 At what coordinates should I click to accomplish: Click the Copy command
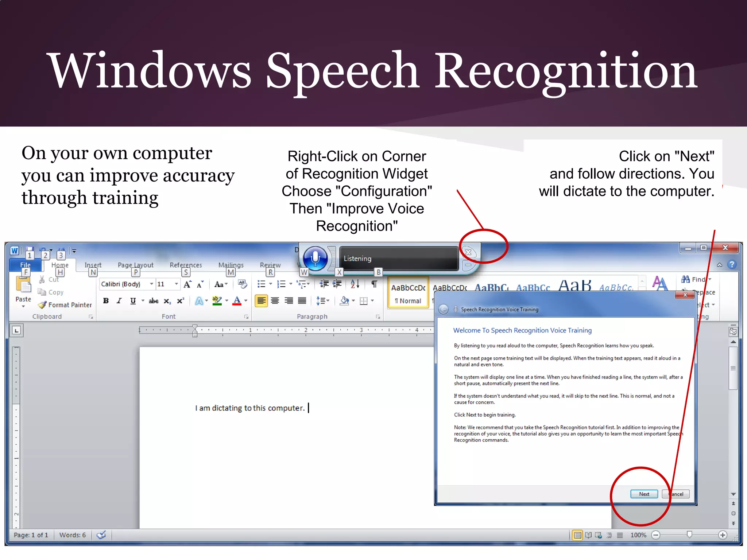51,292
